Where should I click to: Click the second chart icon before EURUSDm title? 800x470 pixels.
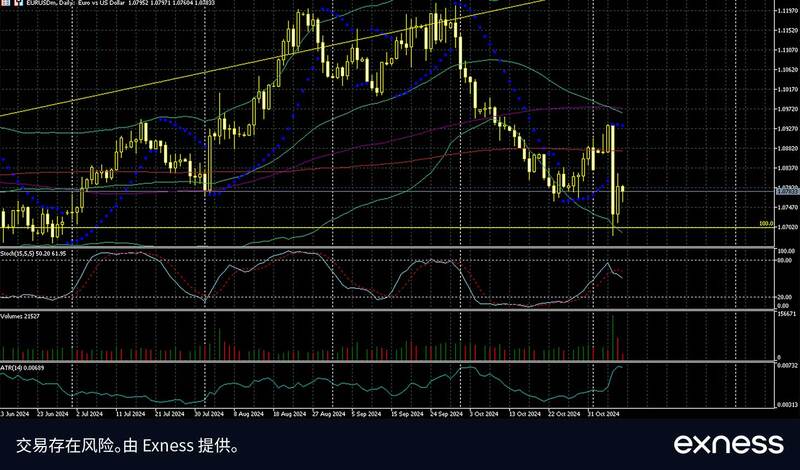(18, 3)
